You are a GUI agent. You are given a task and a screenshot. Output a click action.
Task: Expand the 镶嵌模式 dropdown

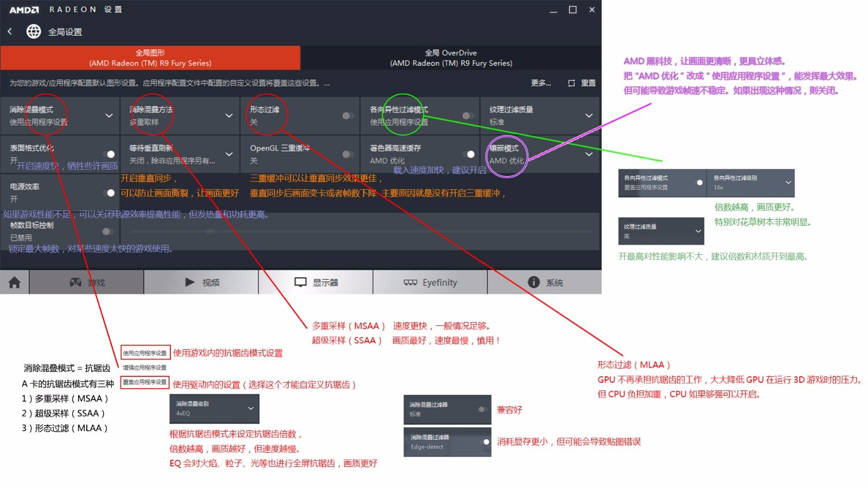coord(589,154)
